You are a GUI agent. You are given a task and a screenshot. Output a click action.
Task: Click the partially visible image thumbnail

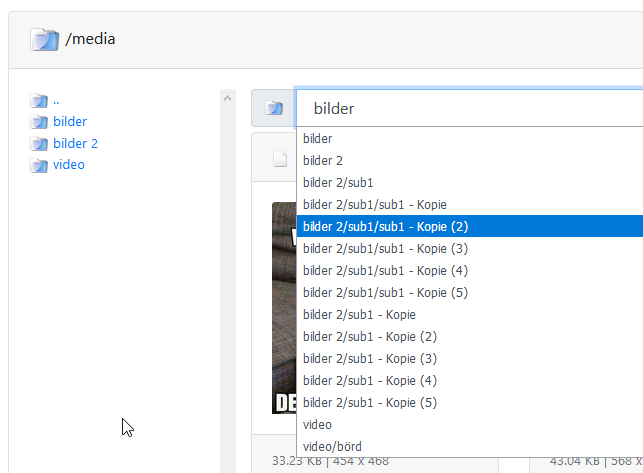coord(284,308)
